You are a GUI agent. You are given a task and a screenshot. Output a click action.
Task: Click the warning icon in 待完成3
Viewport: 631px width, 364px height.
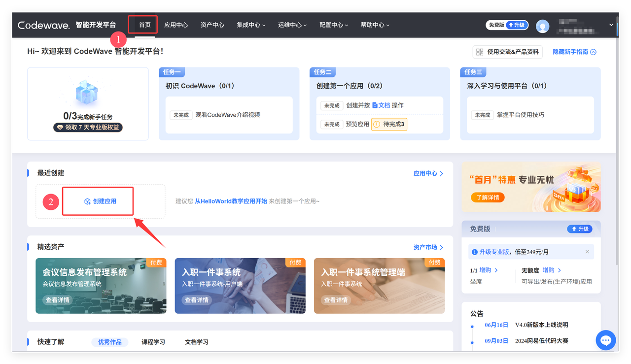(x=377, y=124)
